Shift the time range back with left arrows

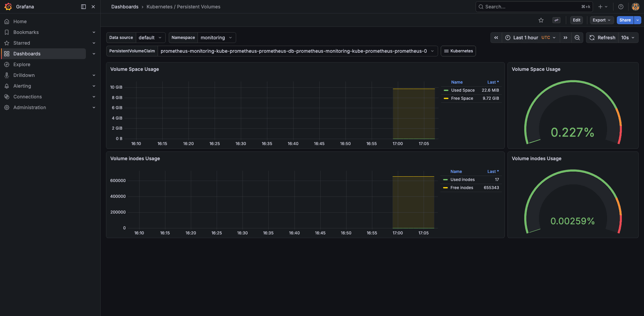coord(496,37)
